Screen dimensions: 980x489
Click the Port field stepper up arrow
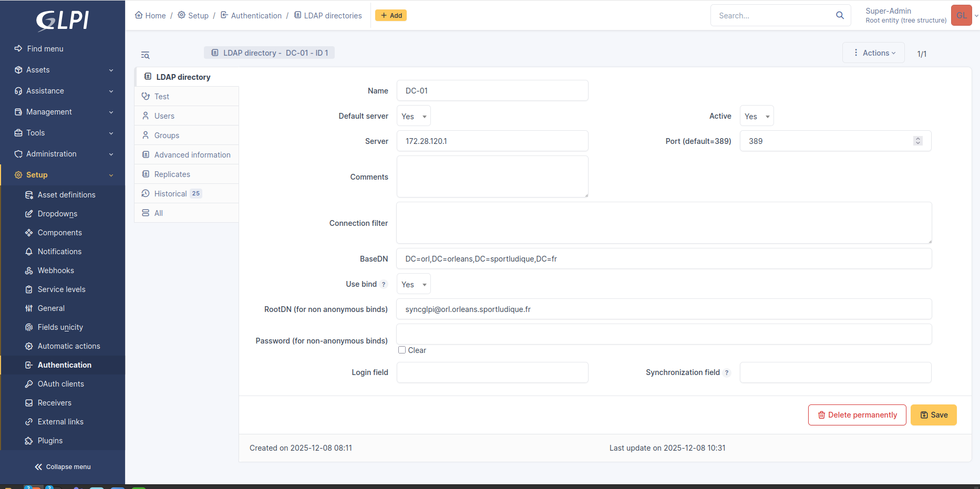(918, 138)
